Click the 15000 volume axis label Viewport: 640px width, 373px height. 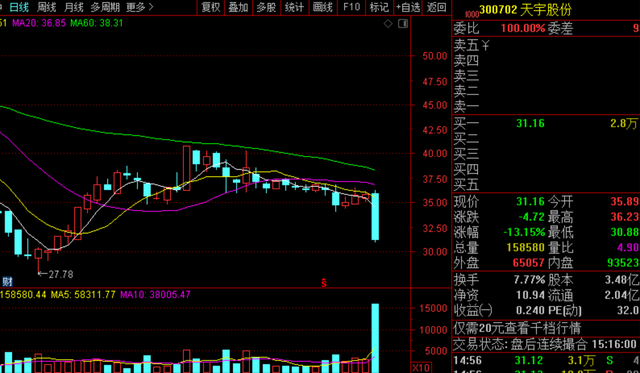point(433,308)
